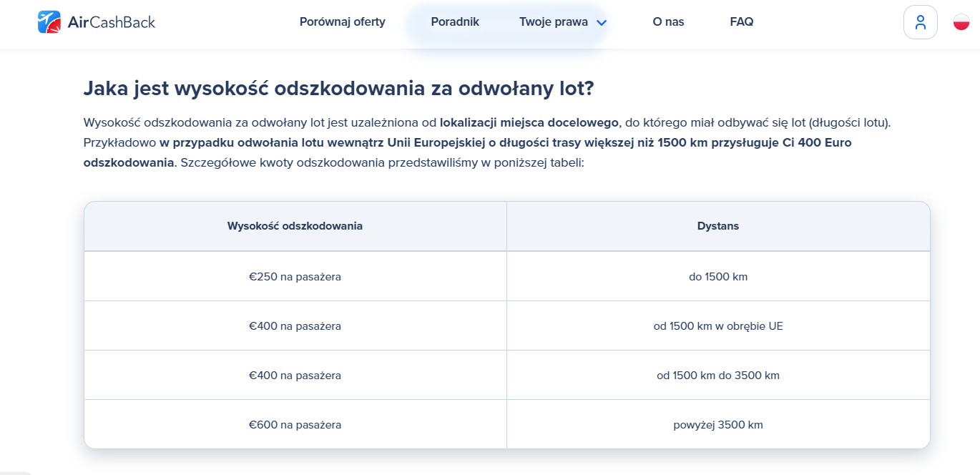
Task: Select the 'powyżej 3500 km' cell
Action: pos(718,424)
